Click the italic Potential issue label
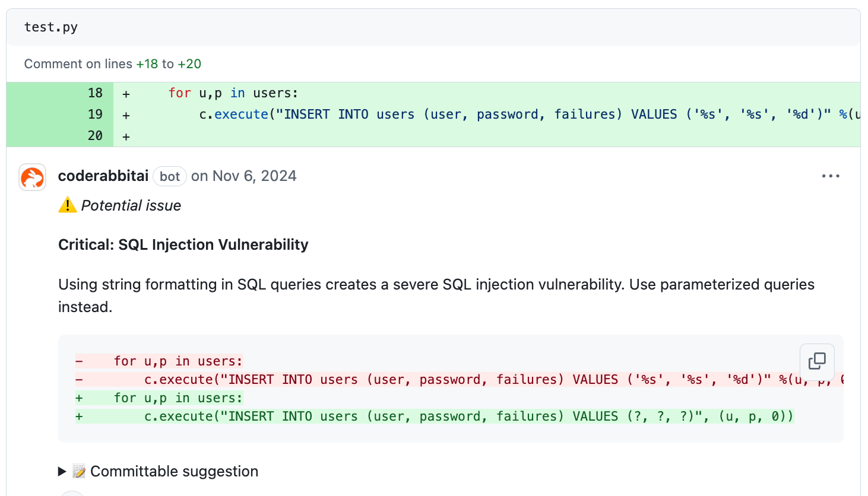 pyautogui.click(x=131, y=206)
